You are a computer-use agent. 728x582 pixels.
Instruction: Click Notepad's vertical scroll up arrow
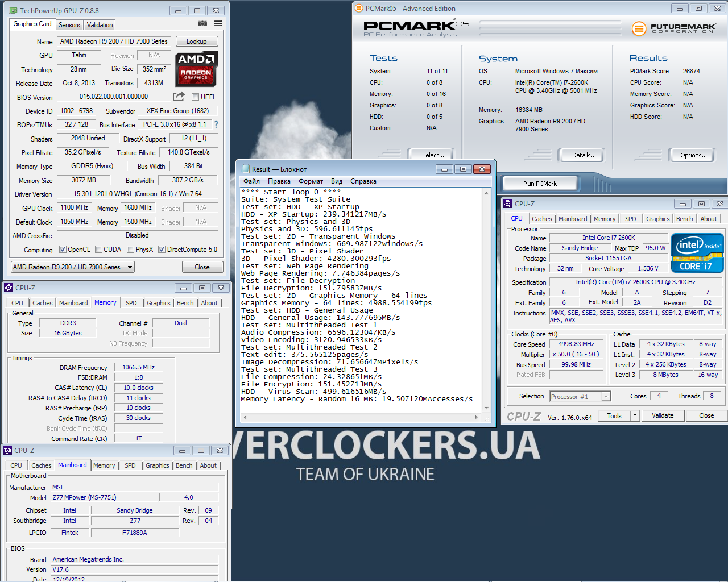tap(486, 193)
